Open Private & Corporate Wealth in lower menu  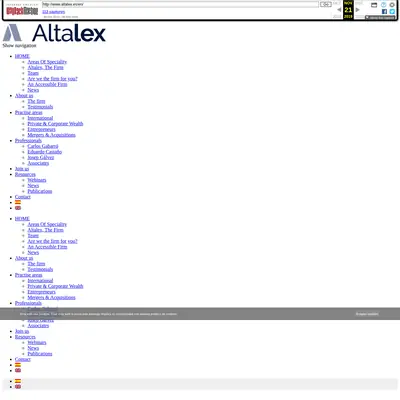[55, 287]
